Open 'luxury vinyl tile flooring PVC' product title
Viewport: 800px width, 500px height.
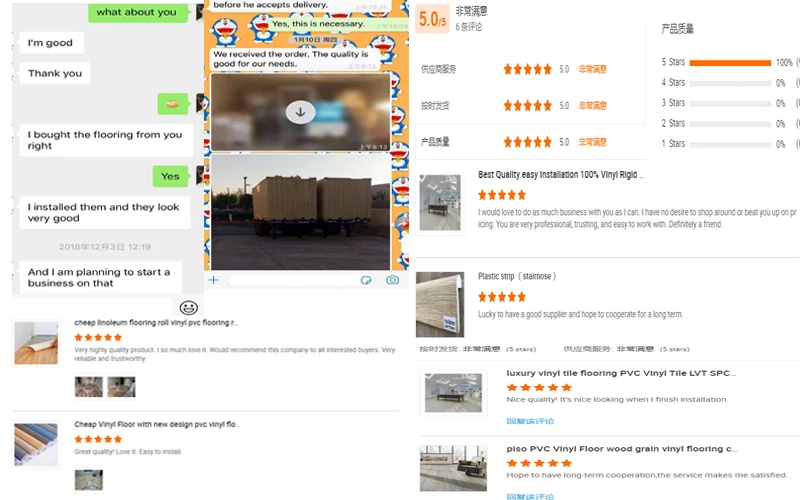(x=621, y=373)
